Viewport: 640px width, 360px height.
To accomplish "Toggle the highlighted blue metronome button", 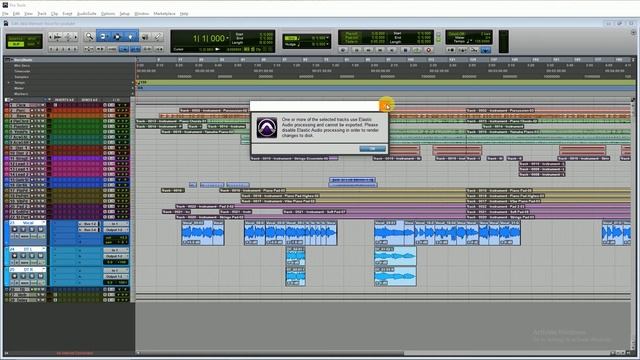I will 486,50.
